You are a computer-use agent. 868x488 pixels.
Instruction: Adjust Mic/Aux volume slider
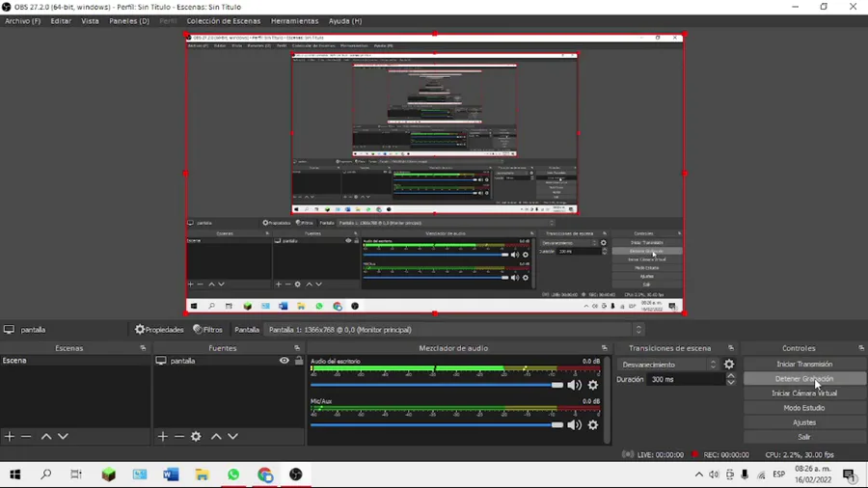(437, 425)
